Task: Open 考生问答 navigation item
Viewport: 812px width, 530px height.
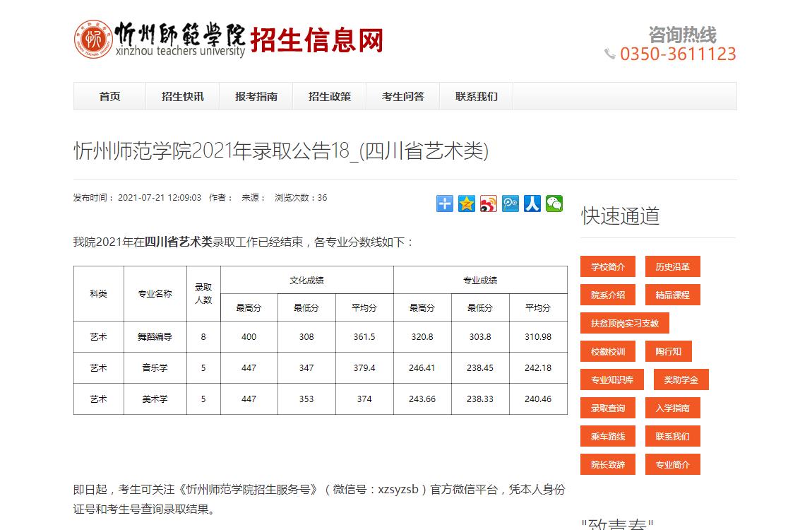Action: [403, 96]
